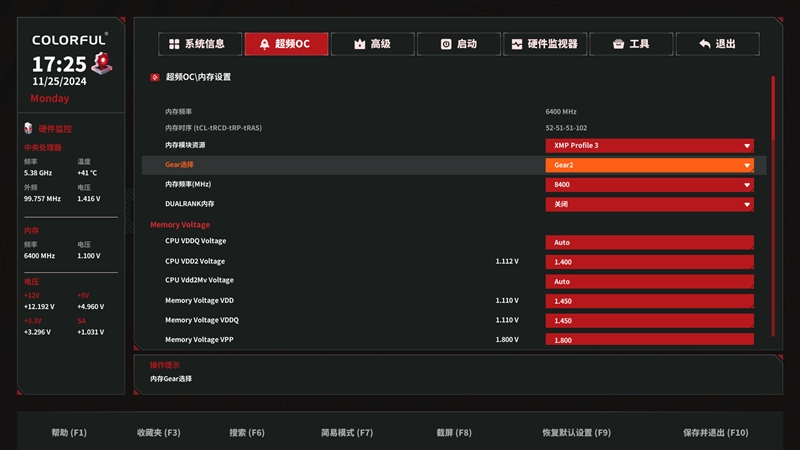Click the 5.38 GHz CPU frequency reading
800x450 pixels.
(38, 173)
